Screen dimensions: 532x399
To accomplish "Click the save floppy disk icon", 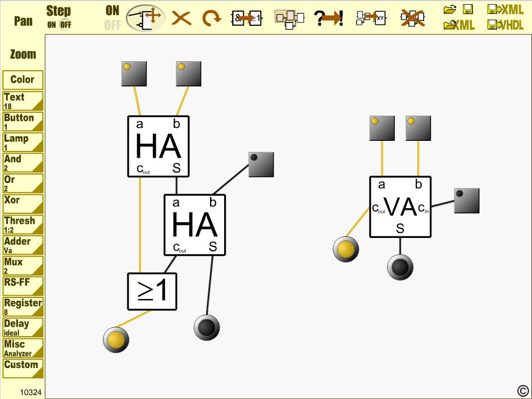I will (x=468, y=9).
